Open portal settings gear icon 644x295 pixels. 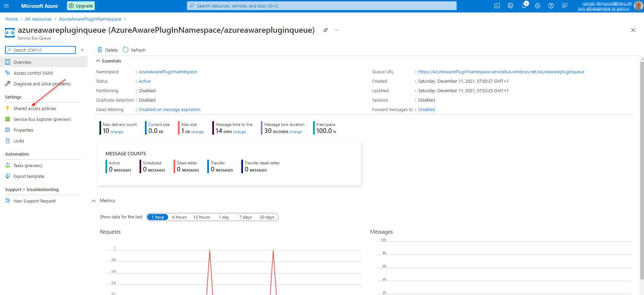click(538, 6)
